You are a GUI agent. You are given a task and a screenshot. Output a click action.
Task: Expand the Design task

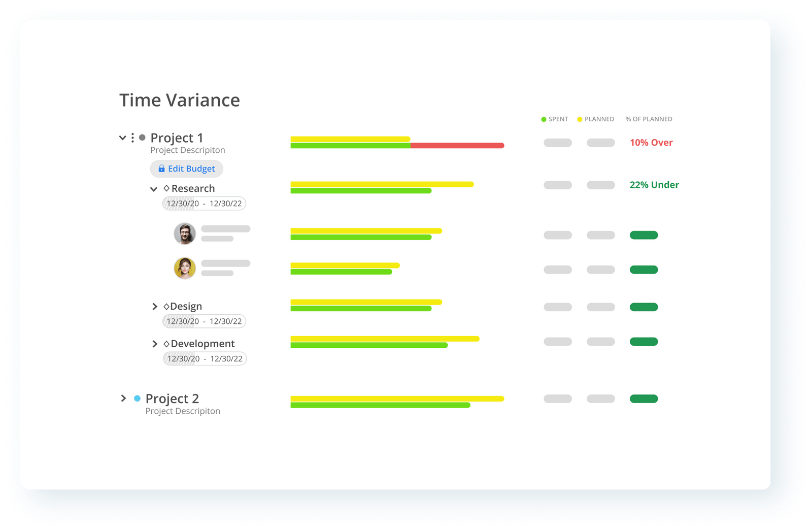point(155,306)
